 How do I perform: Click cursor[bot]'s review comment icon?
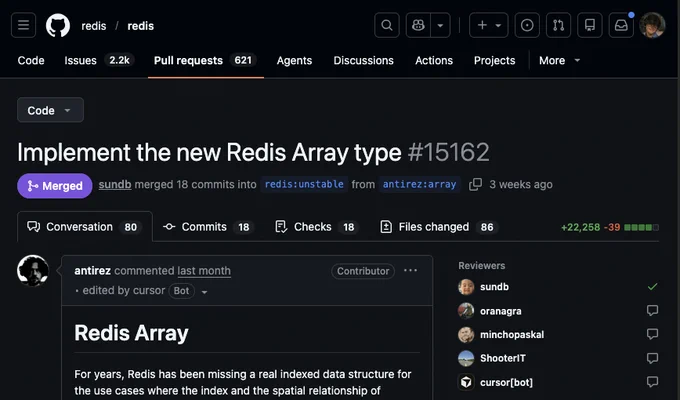[x=652, y=381]
